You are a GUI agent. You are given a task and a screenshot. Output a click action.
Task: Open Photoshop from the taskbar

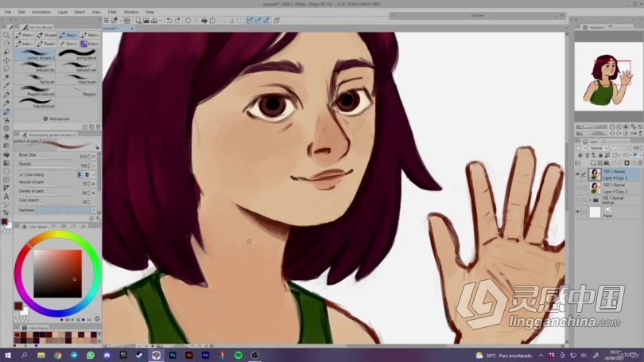point(173,356)
